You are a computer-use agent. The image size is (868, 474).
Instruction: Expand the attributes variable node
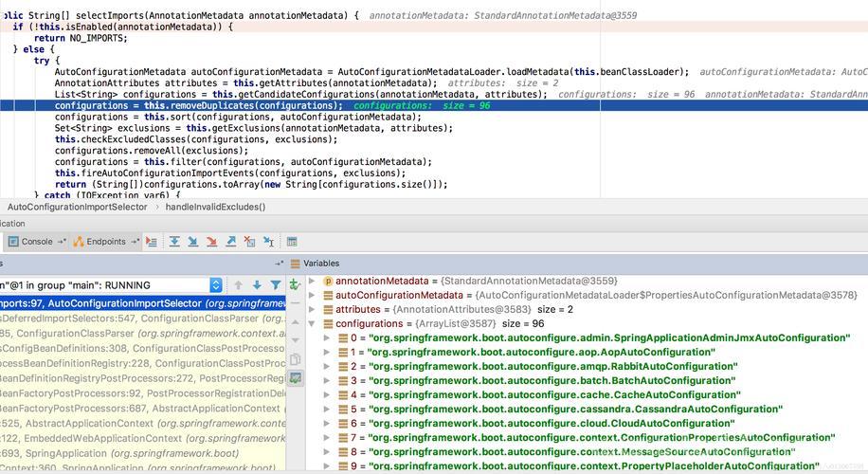[x=312, y=310]
